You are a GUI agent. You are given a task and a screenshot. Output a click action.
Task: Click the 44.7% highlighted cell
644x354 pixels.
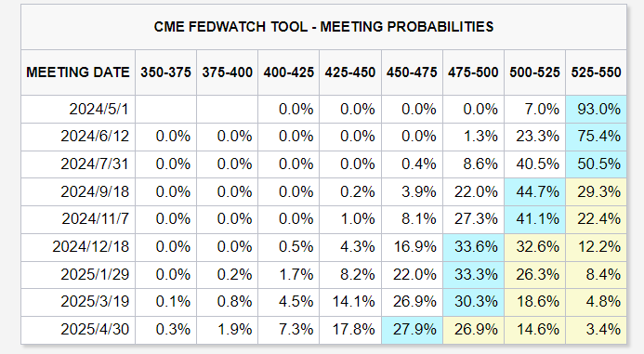click(534, 191)
